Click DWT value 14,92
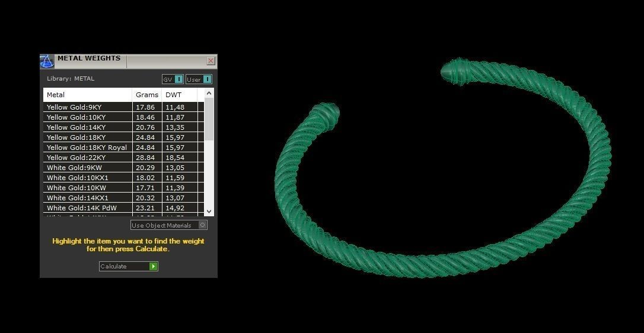 pos(175,208)
